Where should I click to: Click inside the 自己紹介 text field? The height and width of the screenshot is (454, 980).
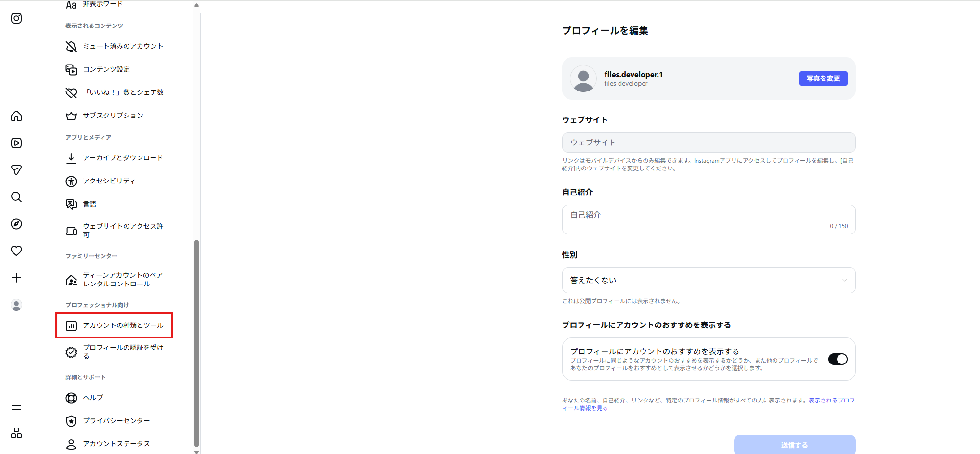point(708,215)
